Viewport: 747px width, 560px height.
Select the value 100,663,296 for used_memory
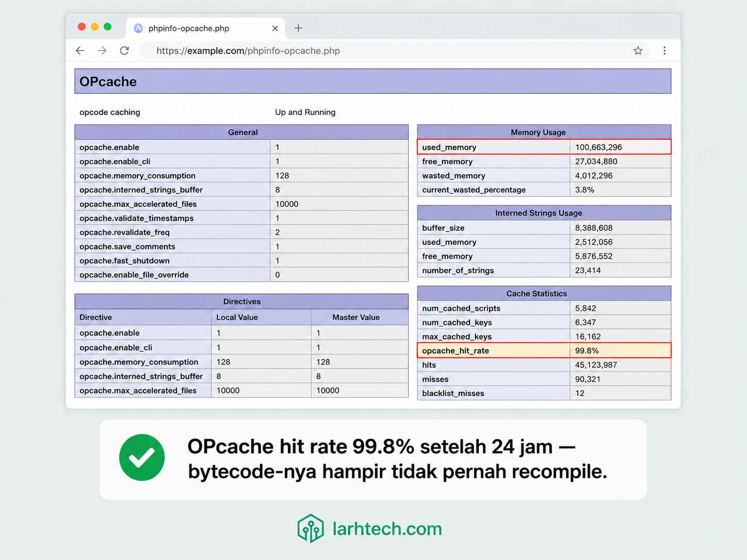tap(598, 147)
